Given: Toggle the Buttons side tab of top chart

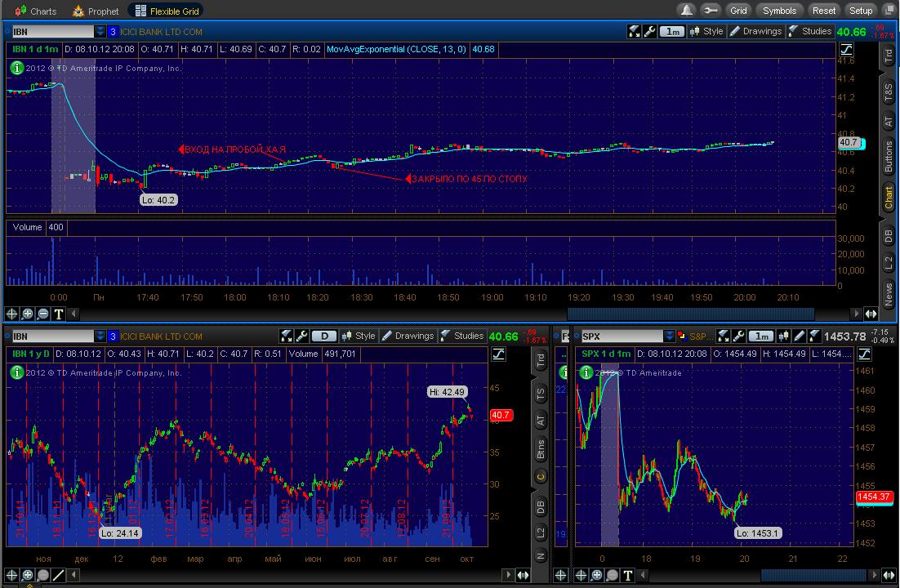Looking at the screenshot, I should click(x=889, y=156).
